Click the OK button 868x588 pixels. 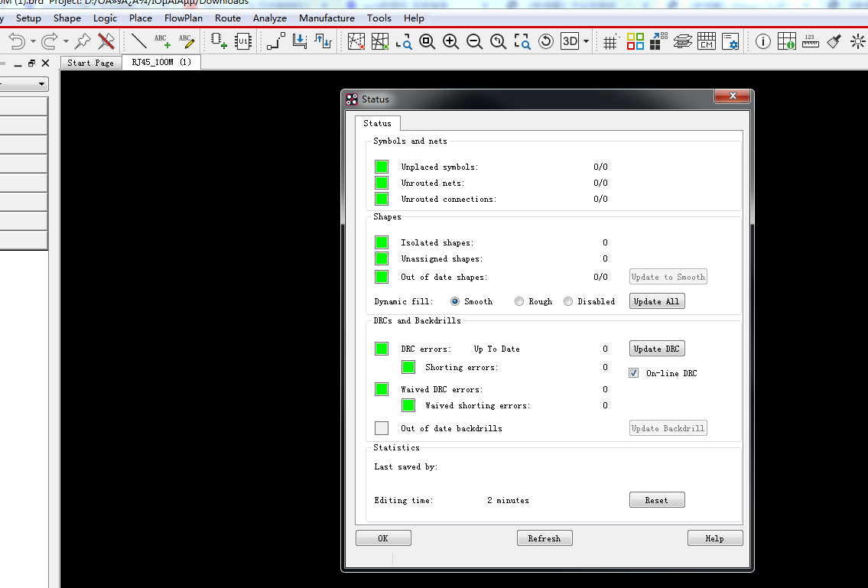point(383,538)
